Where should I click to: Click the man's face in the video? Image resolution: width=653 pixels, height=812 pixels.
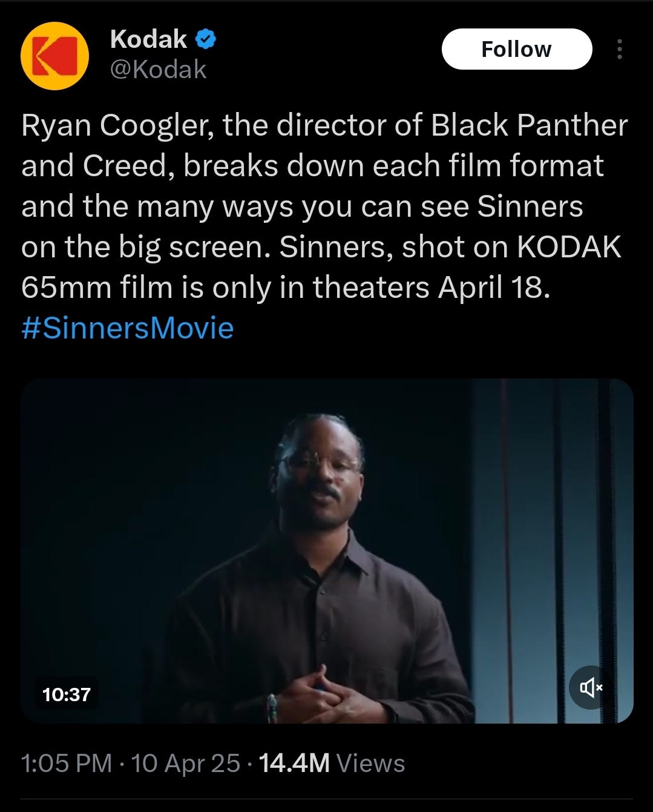tap(320, 472)
